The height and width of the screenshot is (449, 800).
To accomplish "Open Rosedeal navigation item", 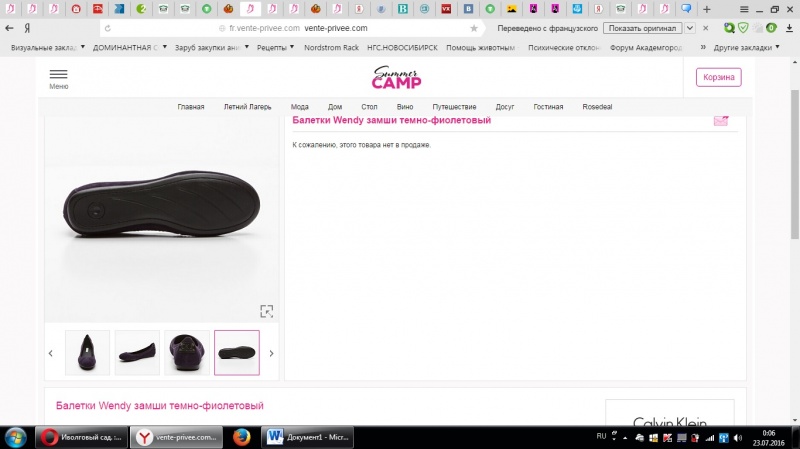I will 597,107.
